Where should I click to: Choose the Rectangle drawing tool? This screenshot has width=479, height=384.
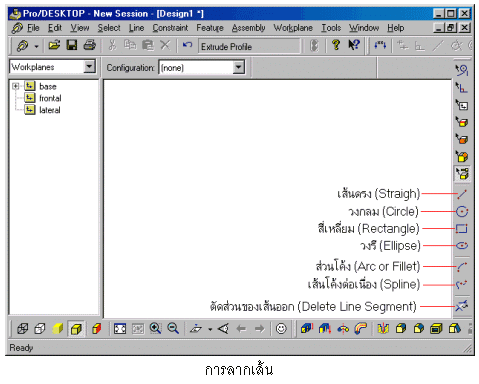pos(462,229)
